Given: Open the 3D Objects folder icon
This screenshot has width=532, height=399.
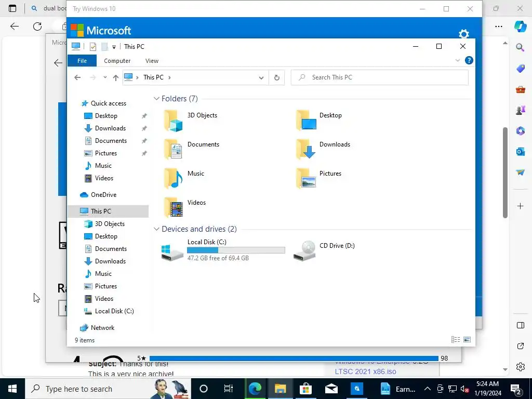Looking at the screenshot, I should point(174,121).
